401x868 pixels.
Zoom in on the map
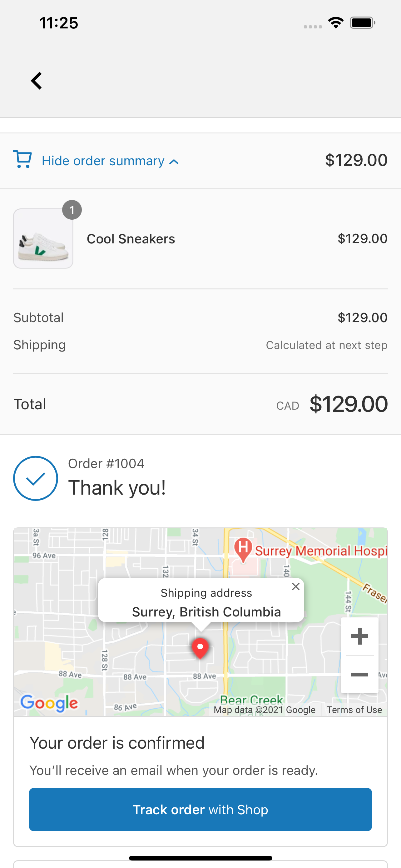[x=359, y=636]
